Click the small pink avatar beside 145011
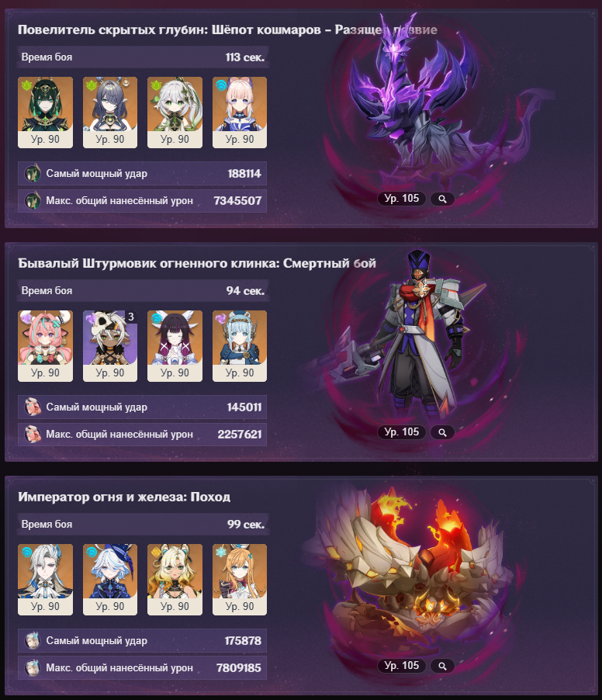This screenshot has width=602, height=700. (33, 407)
